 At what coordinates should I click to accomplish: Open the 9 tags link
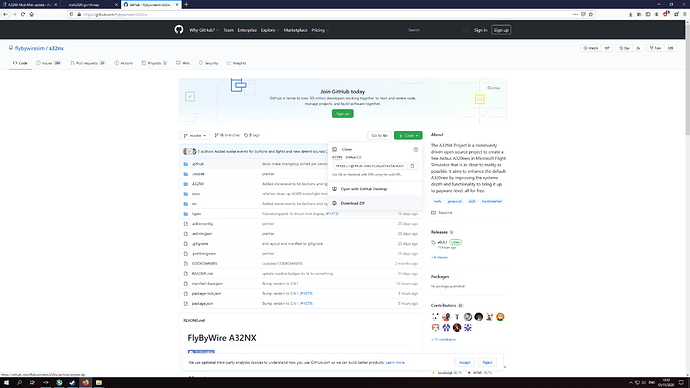pos(252,135)
